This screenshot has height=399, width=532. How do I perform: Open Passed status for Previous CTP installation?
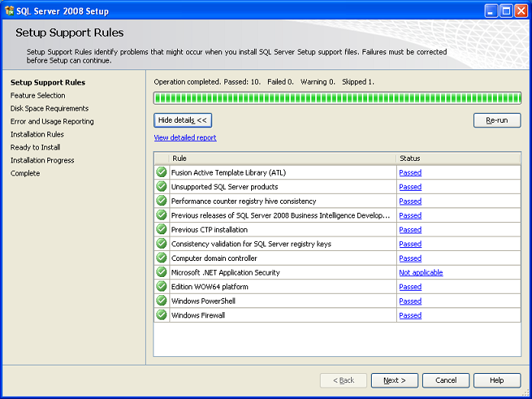[x=410, y=230]
